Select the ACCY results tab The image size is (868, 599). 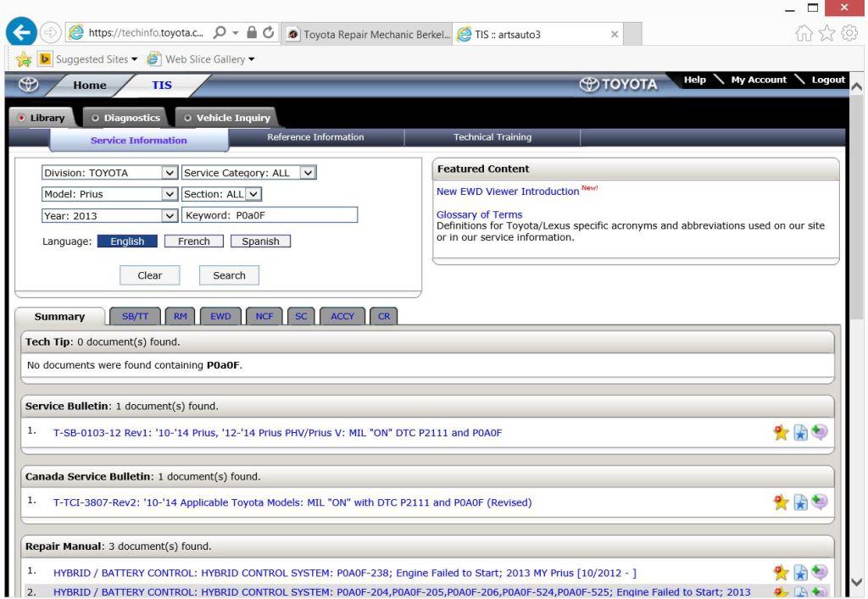[342, 316]
